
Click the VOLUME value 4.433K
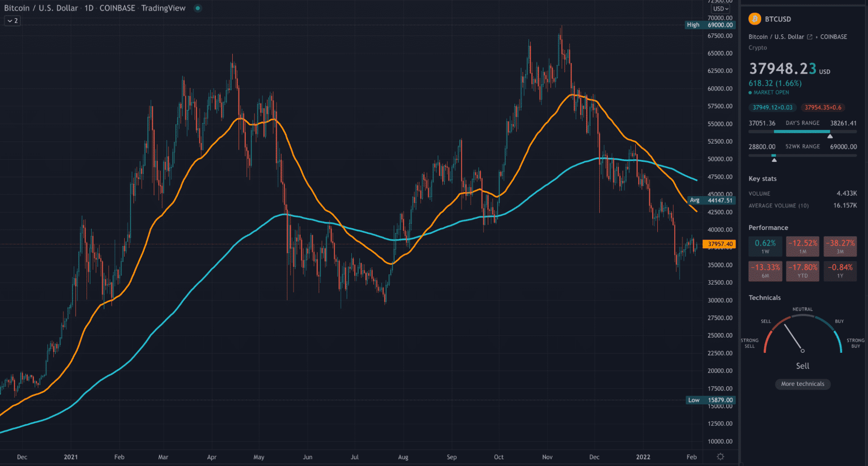846,193
